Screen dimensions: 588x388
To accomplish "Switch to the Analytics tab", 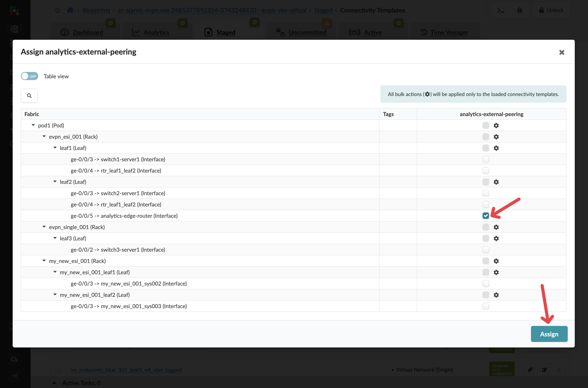I will (156, 32).
